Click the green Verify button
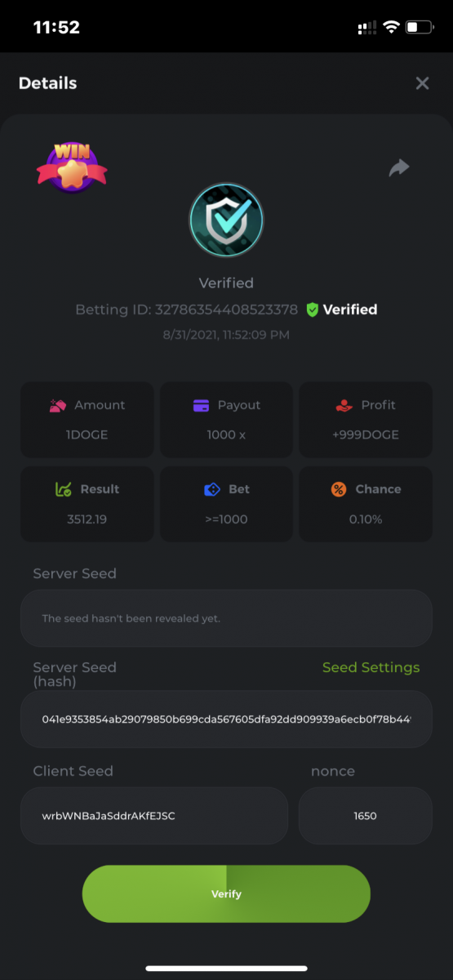 click(226, 893)
